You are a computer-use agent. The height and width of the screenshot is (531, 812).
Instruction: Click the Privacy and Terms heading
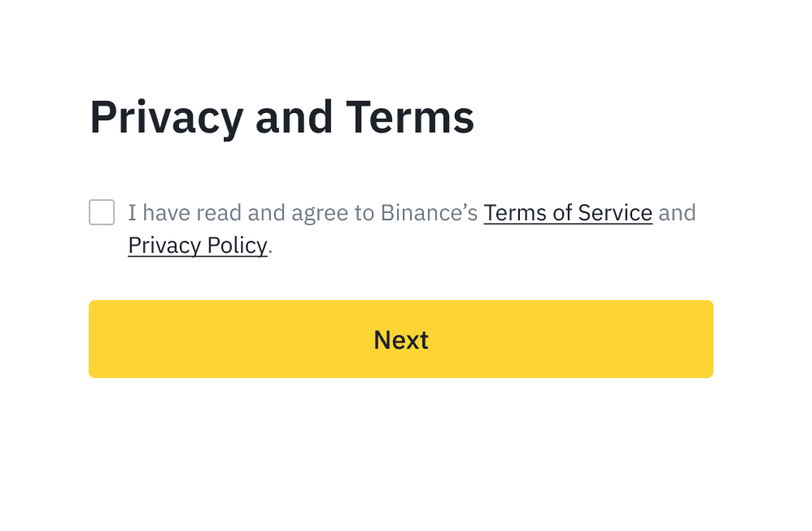pyautogui.click(x=282, y=116)
